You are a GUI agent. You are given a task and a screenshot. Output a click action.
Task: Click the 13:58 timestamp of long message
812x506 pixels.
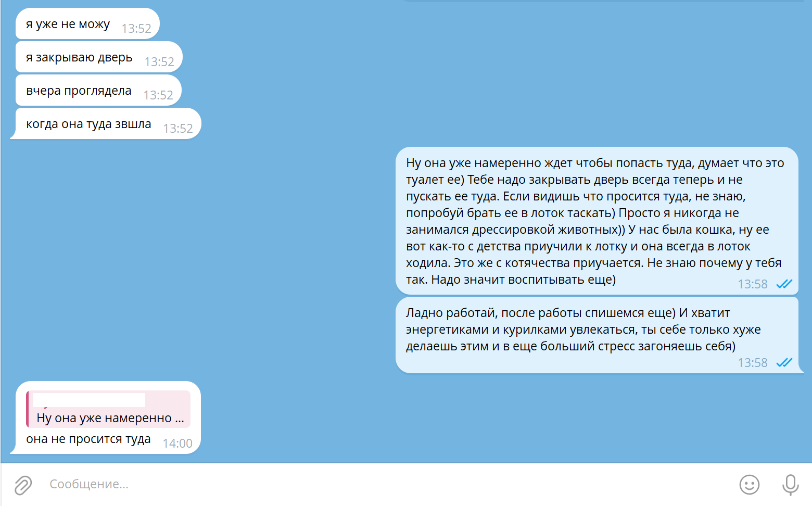tap(753, 284)
